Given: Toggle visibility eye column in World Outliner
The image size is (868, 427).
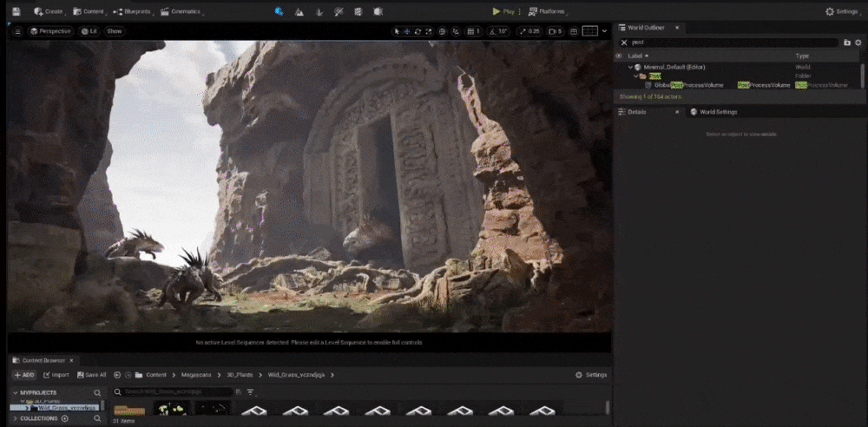Looking at the screenshot, I should pos(619,56).
